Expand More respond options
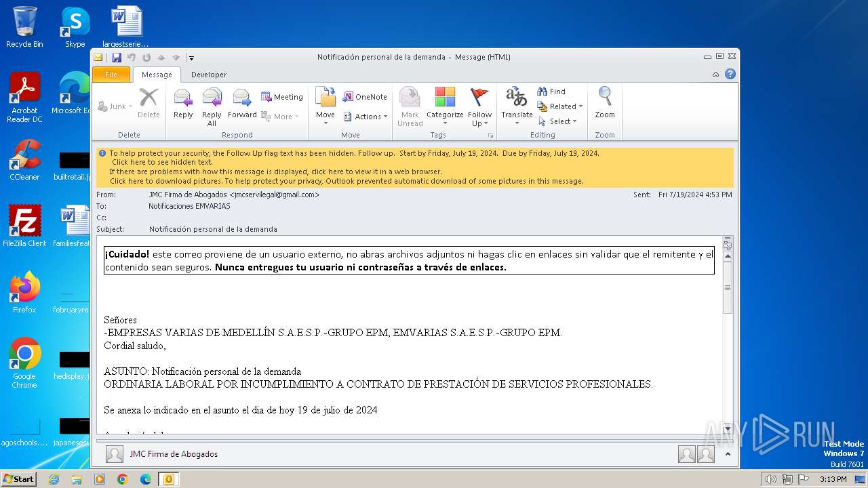 click(x=280, y=117)
